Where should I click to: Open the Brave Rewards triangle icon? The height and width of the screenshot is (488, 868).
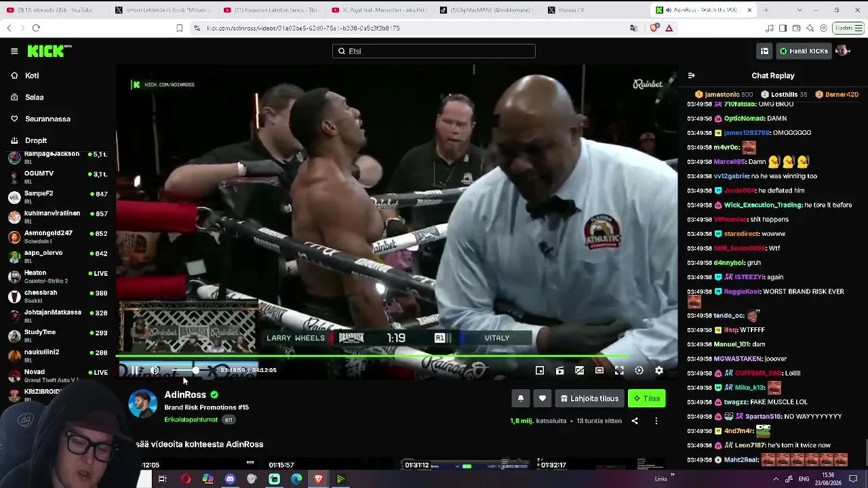(x=669, y=28)
